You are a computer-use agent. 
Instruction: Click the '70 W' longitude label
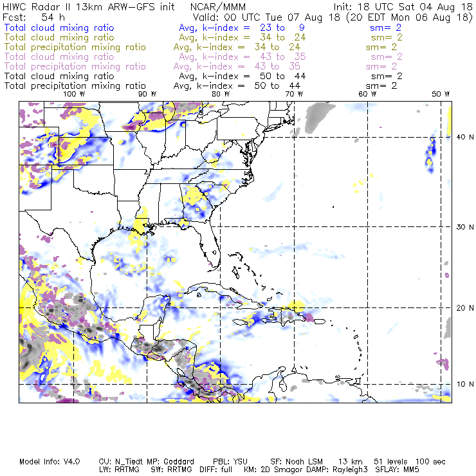(x=294, y=94)
